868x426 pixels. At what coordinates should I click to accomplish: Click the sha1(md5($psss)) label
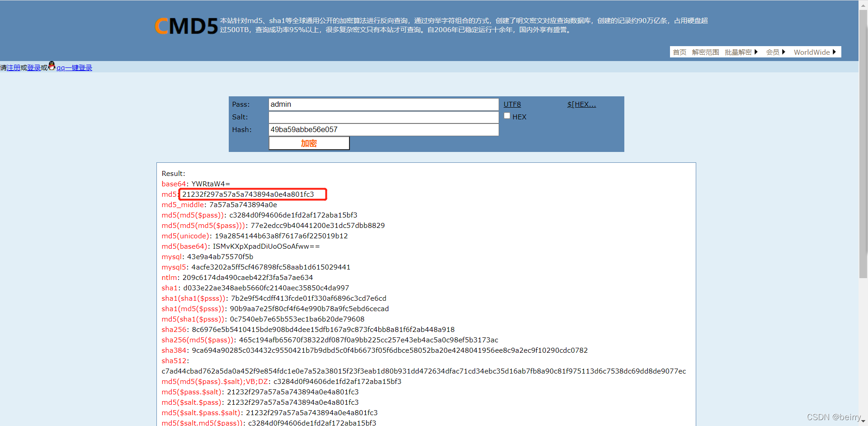point(193,309)
